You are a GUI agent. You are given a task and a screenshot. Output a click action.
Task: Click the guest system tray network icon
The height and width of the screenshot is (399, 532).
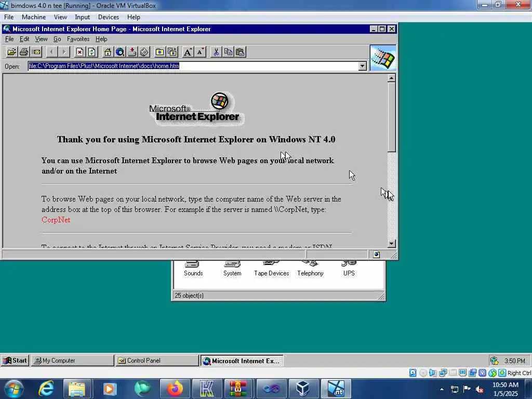pos(495,361)
